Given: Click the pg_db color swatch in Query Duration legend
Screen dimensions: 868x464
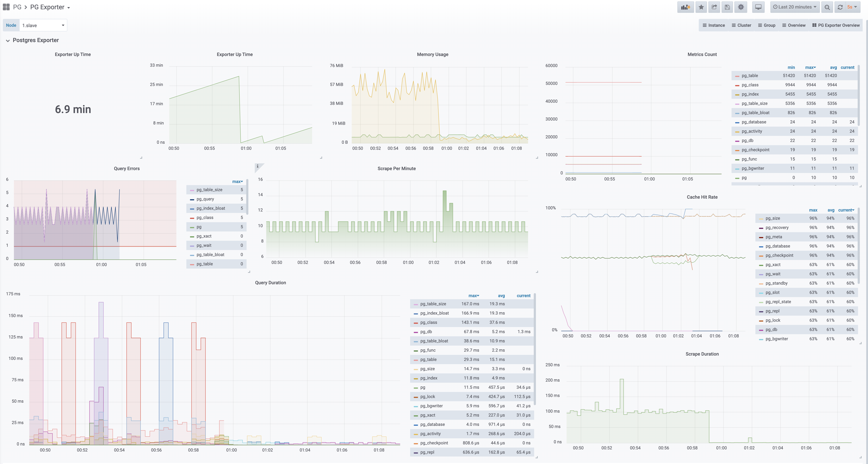Looking at the screenshot, I should coord(416,332).
